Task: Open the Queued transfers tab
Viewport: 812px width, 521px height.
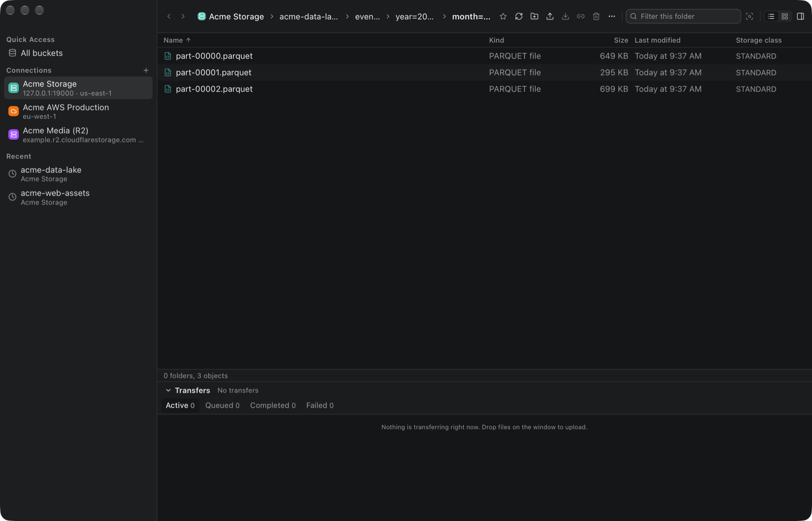Action: [x=222, y=405]
